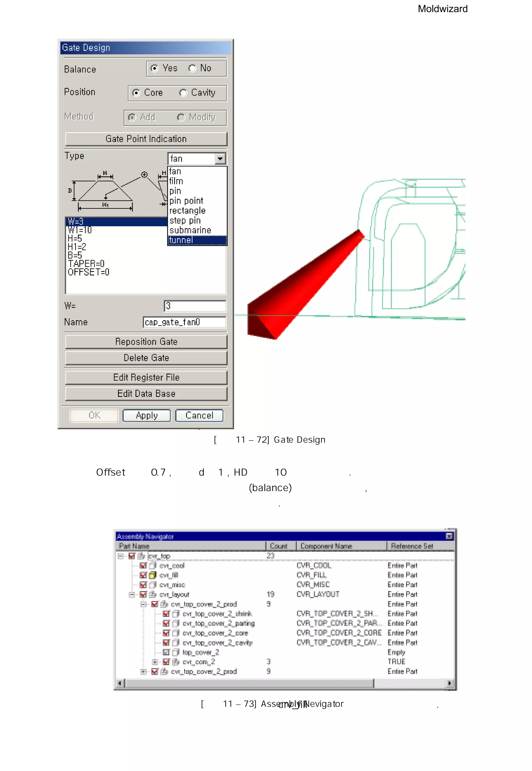Toggle cvr_top_cover_2_cavity checkbox
Viewport: 532px width, 771px height.
pos(166,643)
